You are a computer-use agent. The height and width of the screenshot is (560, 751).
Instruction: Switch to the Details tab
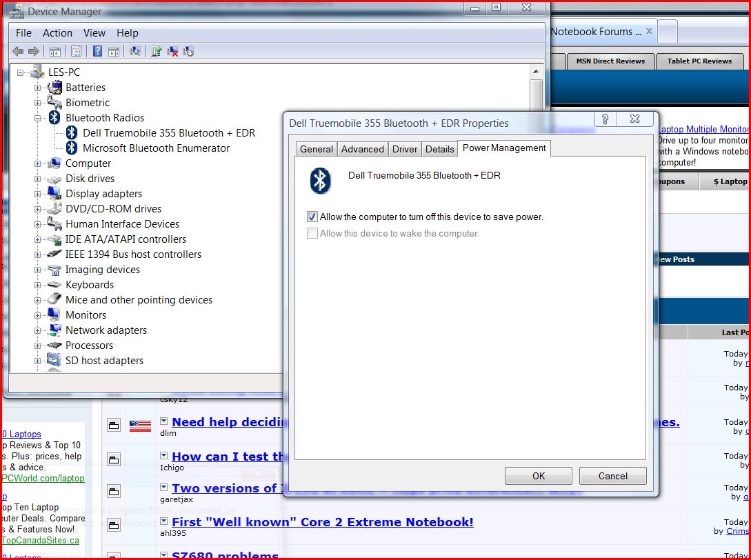click(440, 149)
